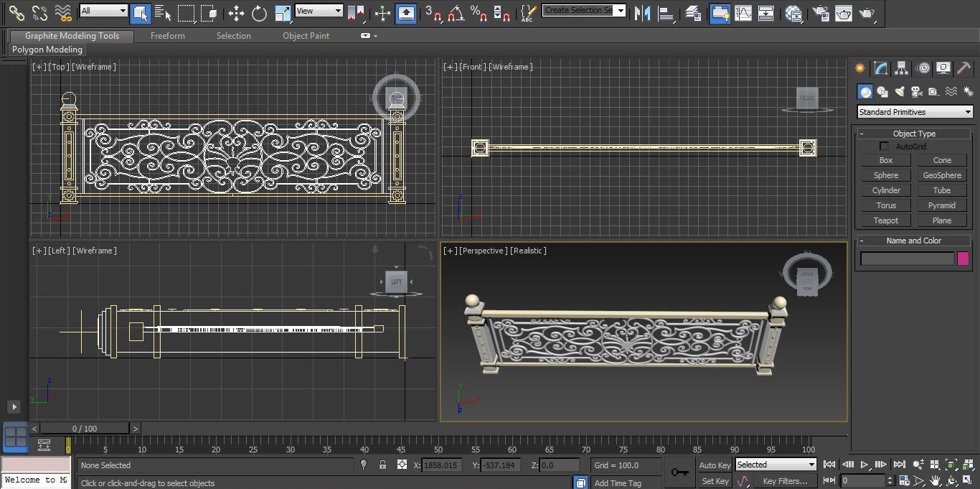Choose Bind to Space Warp tool

coord(63,12)
